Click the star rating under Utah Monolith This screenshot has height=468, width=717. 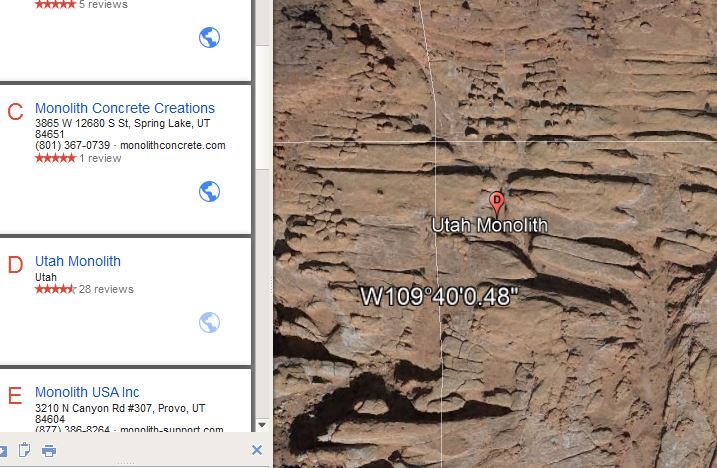click(x=55, y=289)
